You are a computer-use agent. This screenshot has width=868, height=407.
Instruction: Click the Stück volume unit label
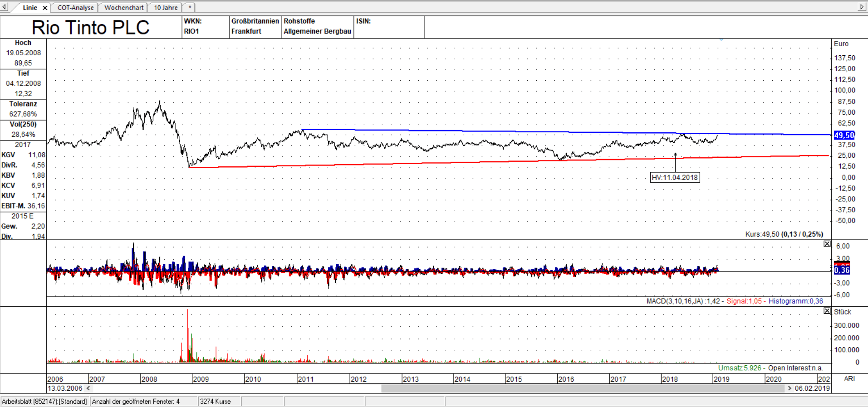click(x=842, y=312)
